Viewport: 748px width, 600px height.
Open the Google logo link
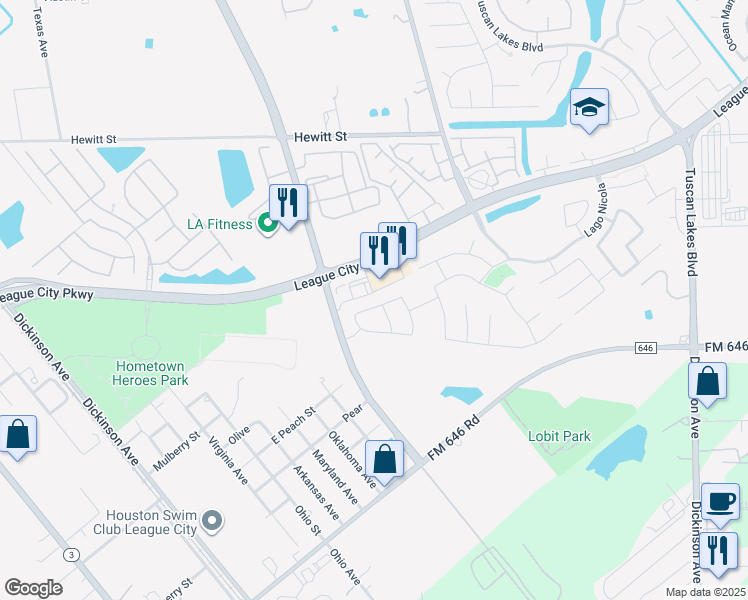point(33,588)
